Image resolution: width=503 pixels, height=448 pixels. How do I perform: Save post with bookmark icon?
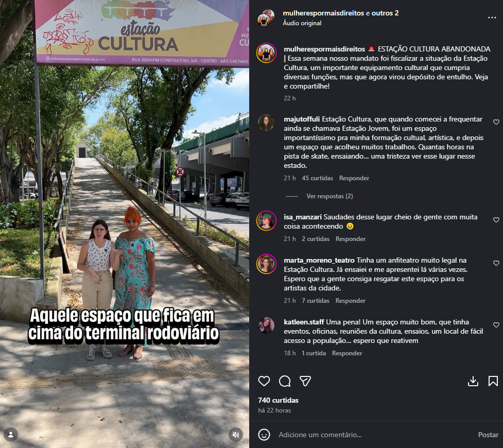click(493, 381)
